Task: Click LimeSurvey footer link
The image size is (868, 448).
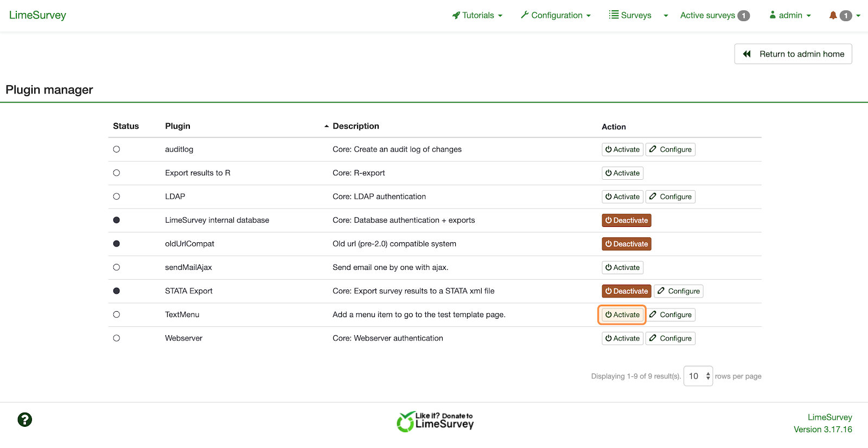Action: point(829,417)
